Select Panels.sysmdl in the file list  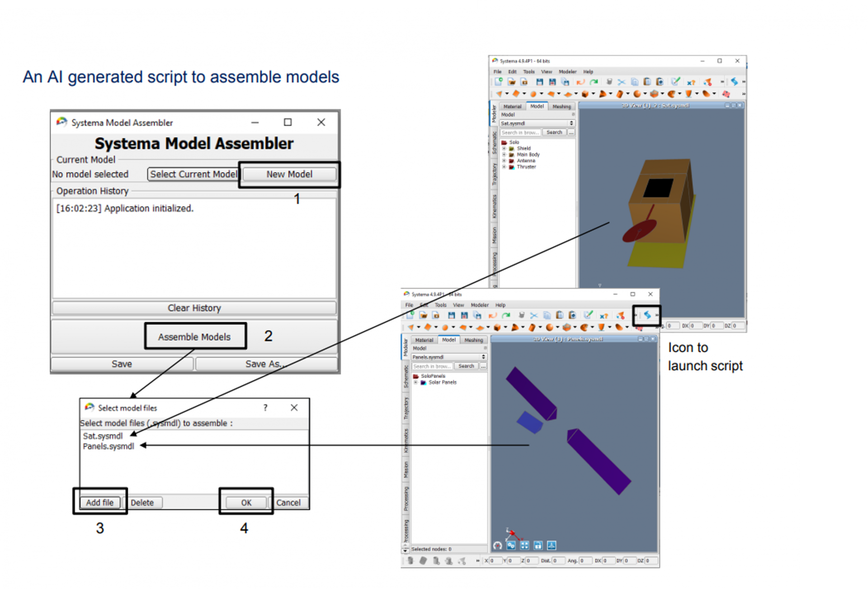108,446
